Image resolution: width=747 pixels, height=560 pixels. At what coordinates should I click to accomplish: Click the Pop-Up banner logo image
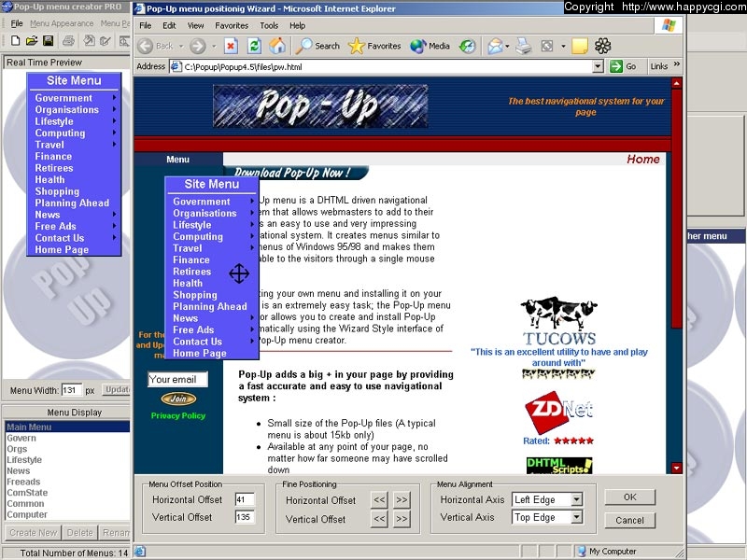coord(320,105)
